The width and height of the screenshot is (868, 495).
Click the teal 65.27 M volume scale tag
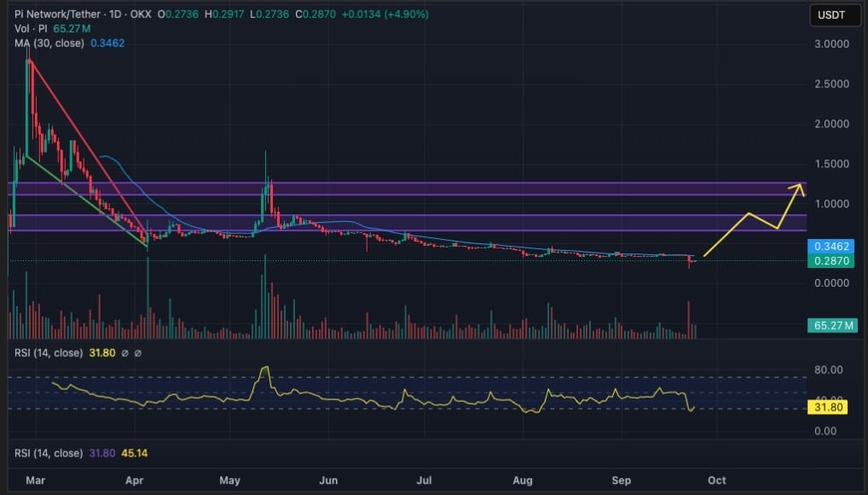(832, 325)
